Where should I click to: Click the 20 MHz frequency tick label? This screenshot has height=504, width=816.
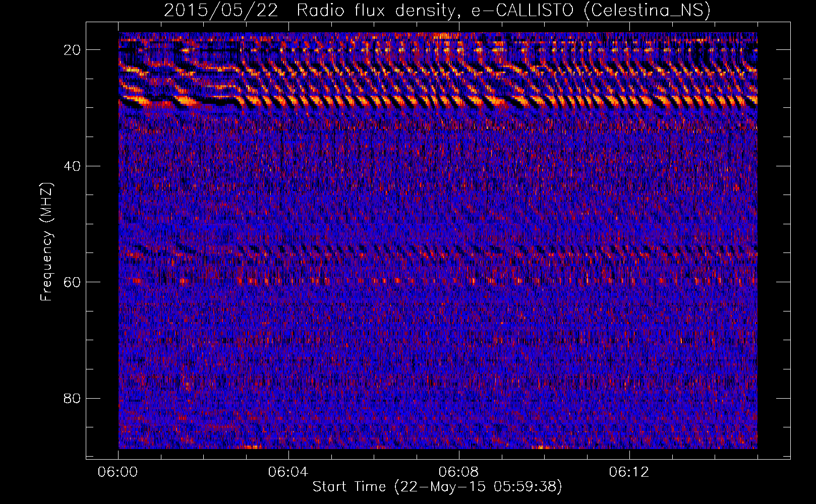pos(73,50)
